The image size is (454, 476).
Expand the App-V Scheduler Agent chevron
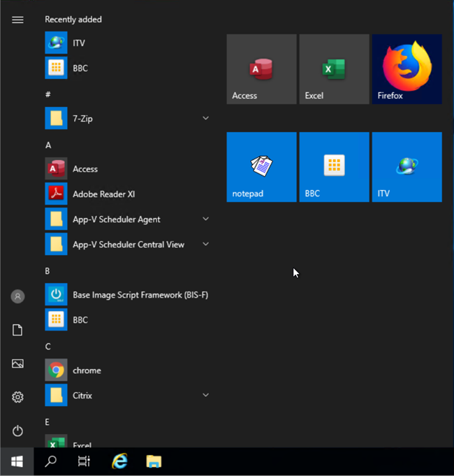(205, 219)
